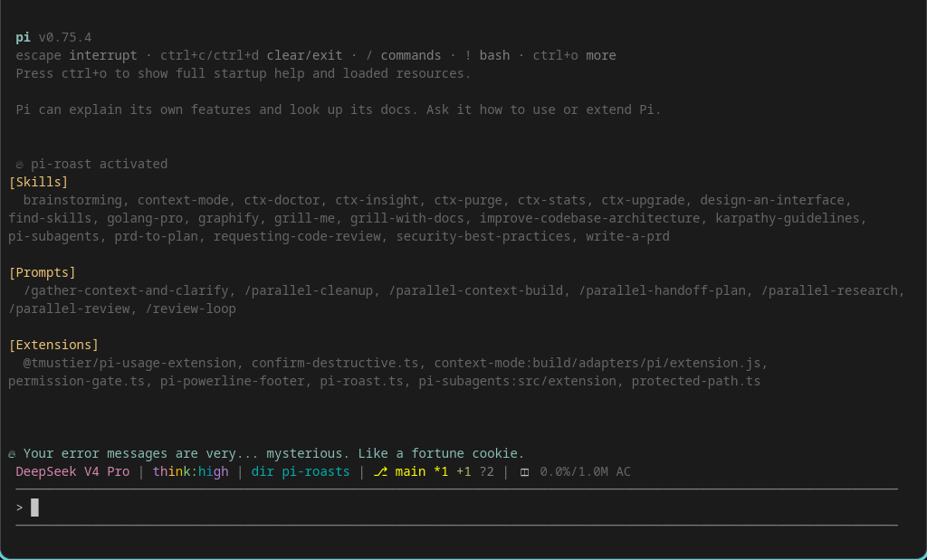The width and height of the screenshot is (927, 560).
Task: Click the 'write-a-prd' skill name
Action: click(627, 236)
